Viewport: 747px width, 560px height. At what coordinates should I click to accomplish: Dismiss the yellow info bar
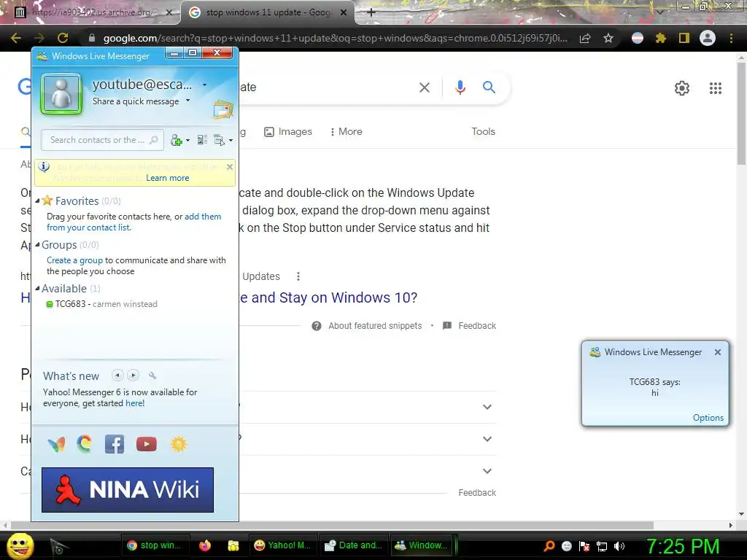[x=230, y=167]
